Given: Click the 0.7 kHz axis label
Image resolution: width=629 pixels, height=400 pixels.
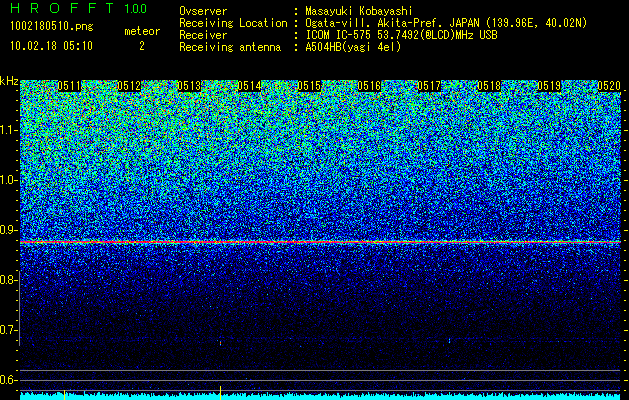Looking at the screenshot, I should [x=8, y=330].
